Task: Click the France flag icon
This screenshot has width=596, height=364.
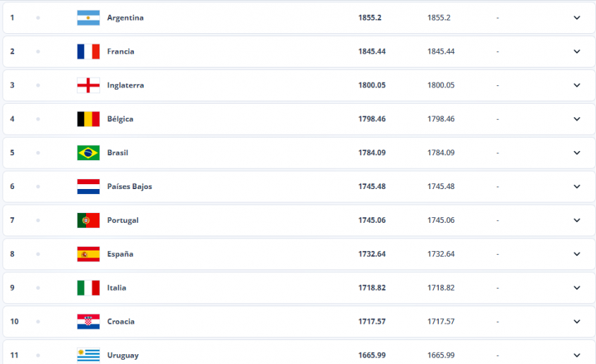Action: coord(88,51)
